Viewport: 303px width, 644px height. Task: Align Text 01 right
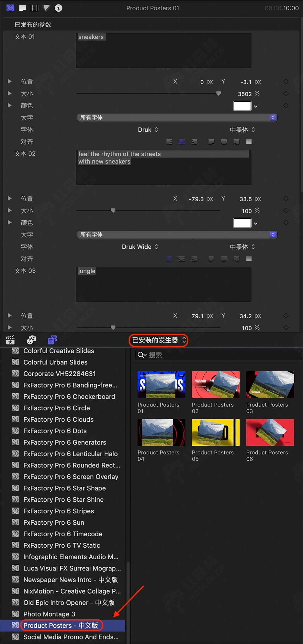coord(194,142)
